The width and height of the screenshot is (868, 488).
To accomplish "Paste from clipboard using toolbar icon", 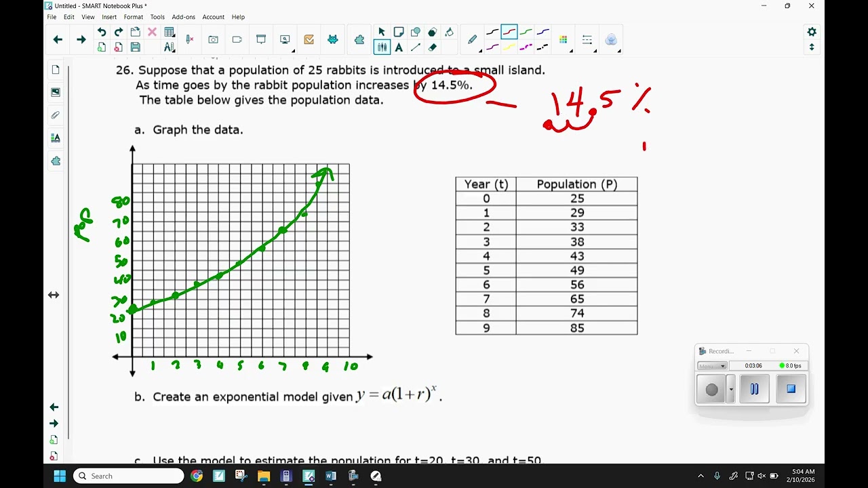I will click(136, 32).
